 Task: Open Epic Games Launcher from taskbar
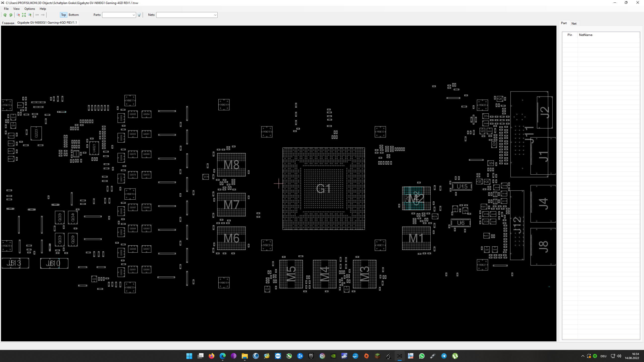pos(311,356)
